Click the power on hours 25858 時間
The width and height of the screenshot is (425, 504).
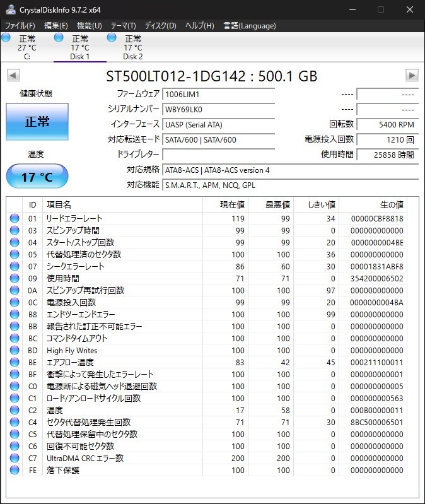(x=388, y=155)
